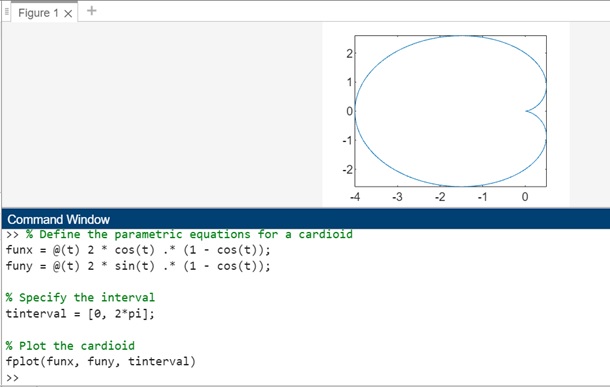Click the Command Window title bar
Screen dimensions: 610x387
click(305, 219)
